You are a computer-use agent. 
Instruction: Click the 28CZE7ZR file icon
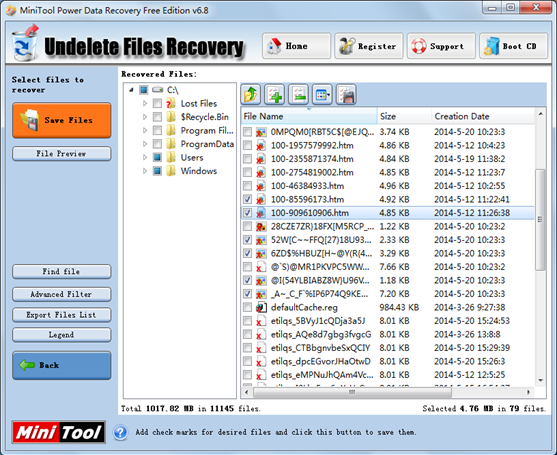[x=261, y=226]
